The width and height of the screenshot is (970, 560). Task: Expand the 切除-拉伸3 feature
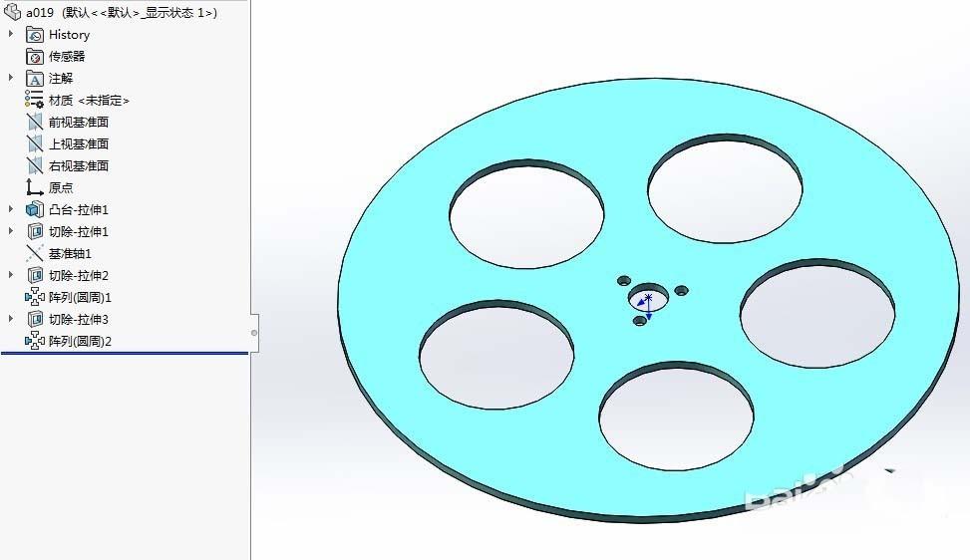(x=11, y=318)
